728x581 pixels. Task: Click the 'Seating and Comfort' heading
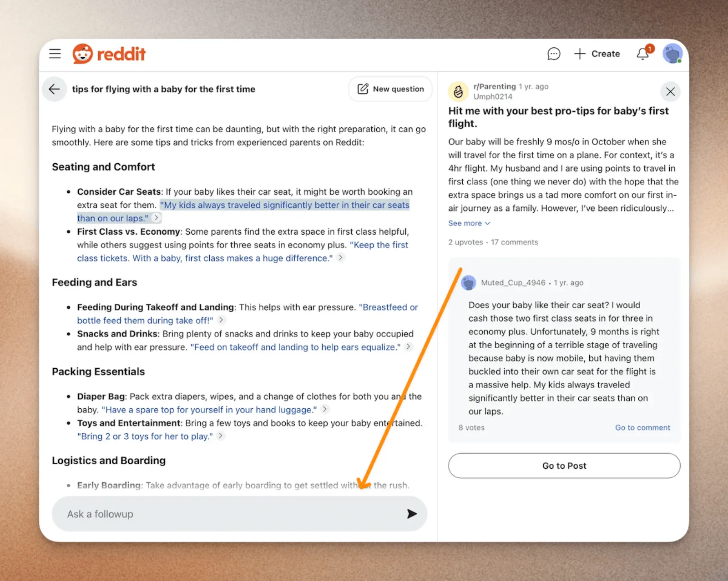pos(103,167)
